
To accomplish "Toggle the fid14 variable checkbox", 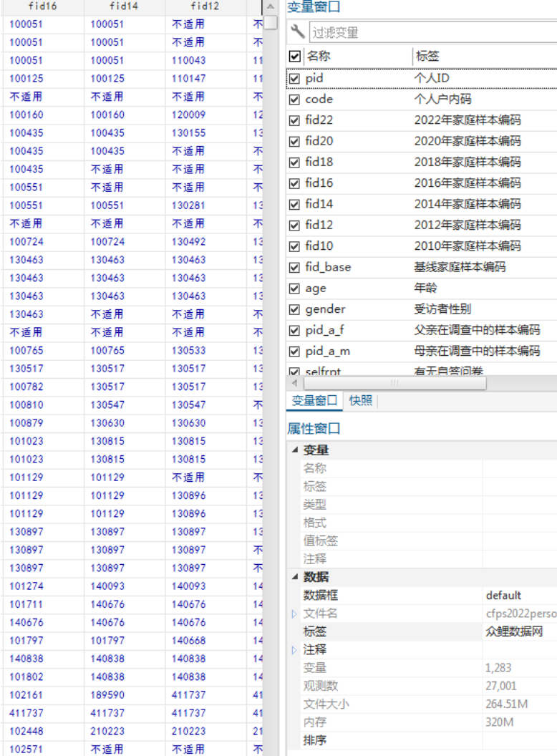I will pyautogui.click(x=294, y=205).
